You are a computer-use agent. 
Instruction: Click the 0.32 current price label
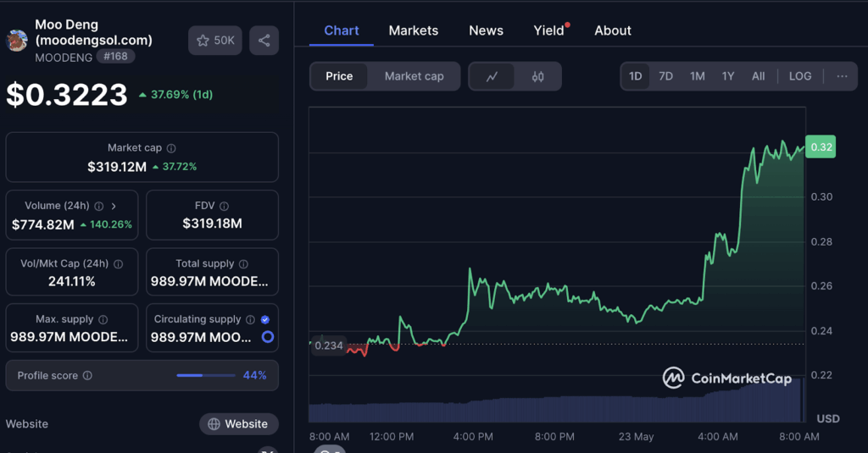click(821, 147)
